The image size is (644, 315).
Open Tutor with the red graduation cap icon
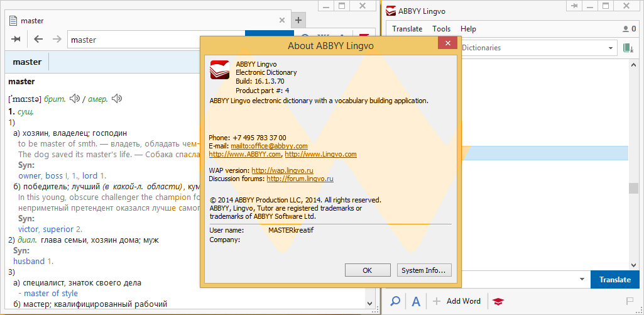coord(498,301)
